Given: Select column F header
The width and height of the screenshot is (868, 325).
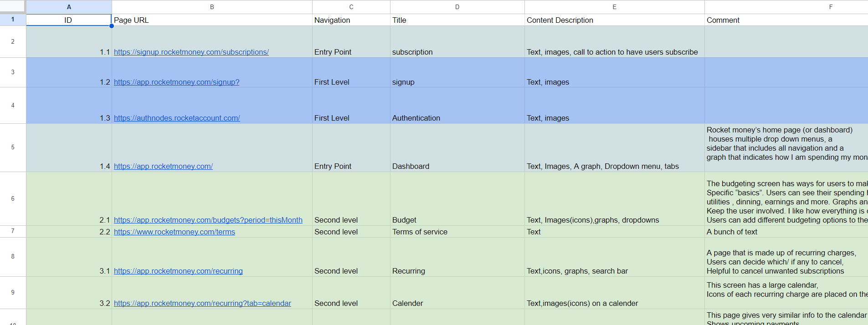Looking at the screenshot, I should pyautogui.click(x=786, y=7).
